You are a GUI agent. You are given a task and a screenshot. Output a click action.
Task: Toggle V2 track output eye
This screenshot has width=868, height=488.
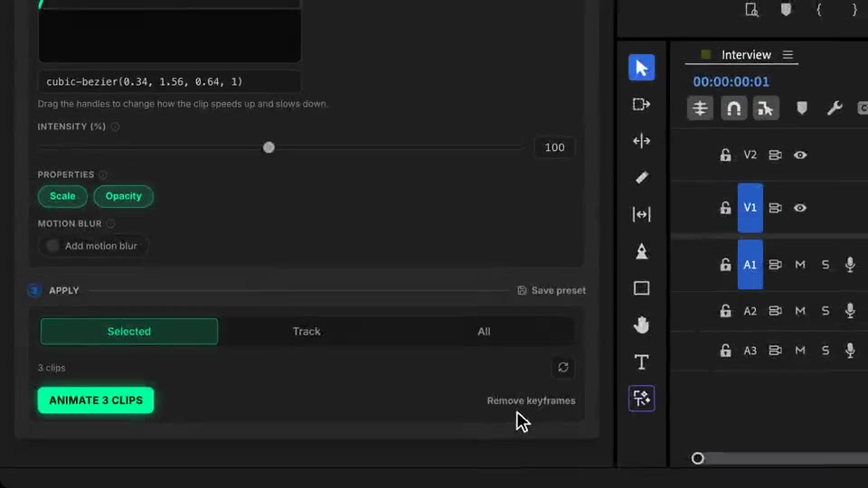click(x=800, y=155)
